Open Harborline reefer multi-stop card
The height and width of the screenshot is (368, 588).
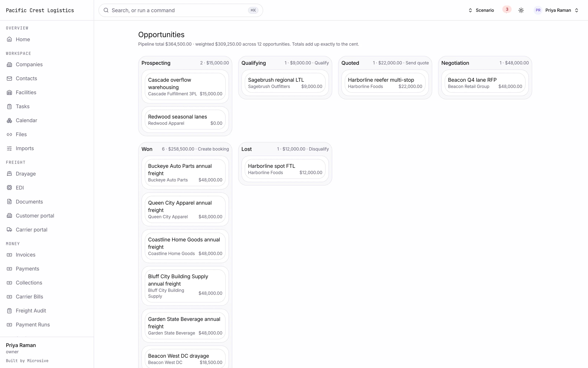pyautogui.click(x=385, y=83)
